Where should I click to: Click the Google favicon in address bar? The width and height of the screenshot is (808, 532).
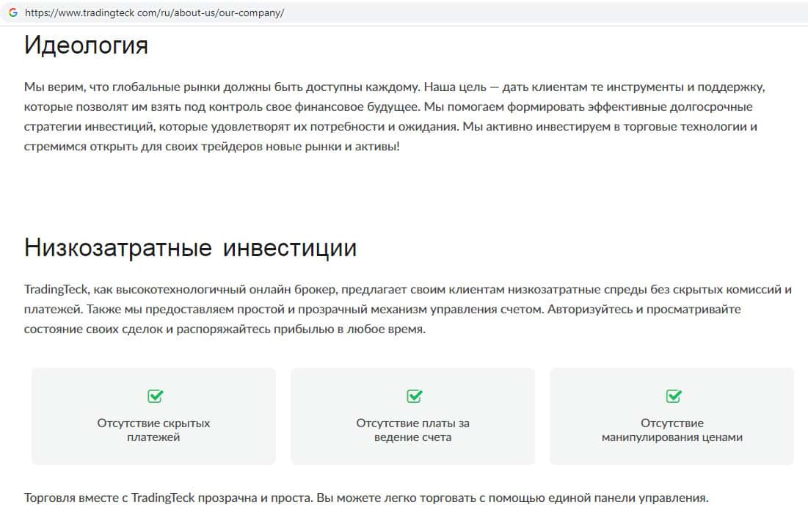click(13, 12)
